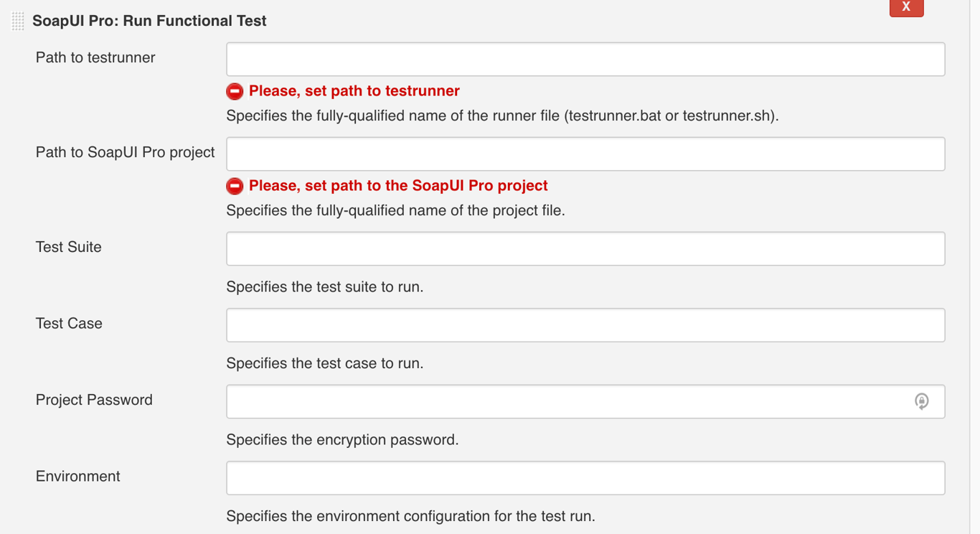The width and height of the screenshot is (980, 534).
Task: Click the drag handle beside SoapUI Pro title
Action: click(18, 22)
